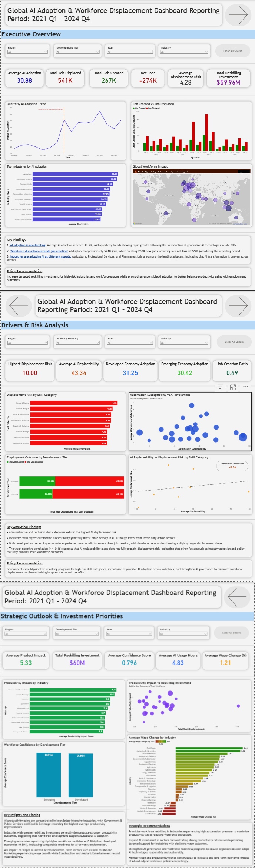Select Average Product Impact card 5.33
255x868 pixels.
26,660
